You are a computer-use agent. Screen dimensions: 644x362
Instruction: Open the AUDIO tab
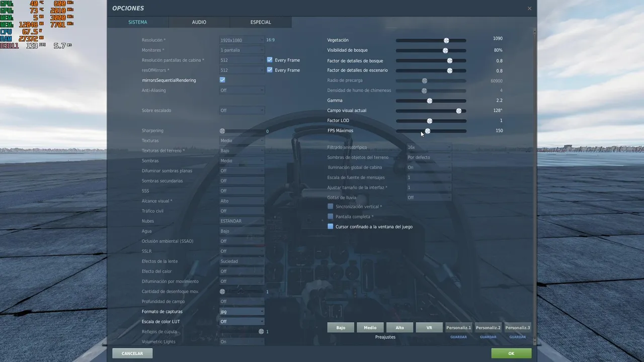[x=199, y=22]
